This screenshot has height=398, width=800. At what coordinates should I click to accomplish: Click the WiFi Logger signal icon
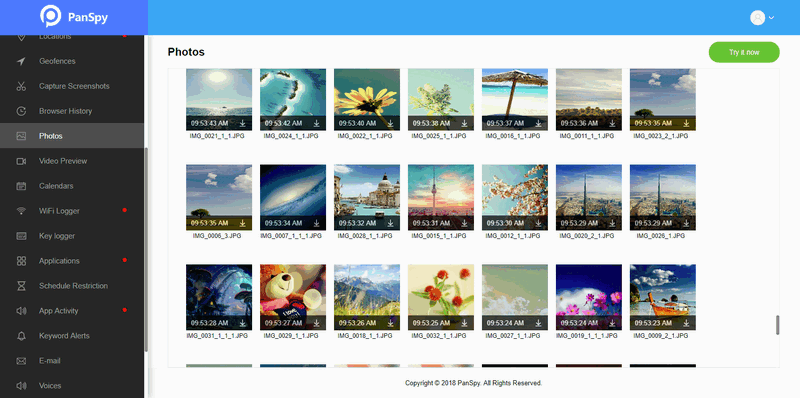pos(21,211)
